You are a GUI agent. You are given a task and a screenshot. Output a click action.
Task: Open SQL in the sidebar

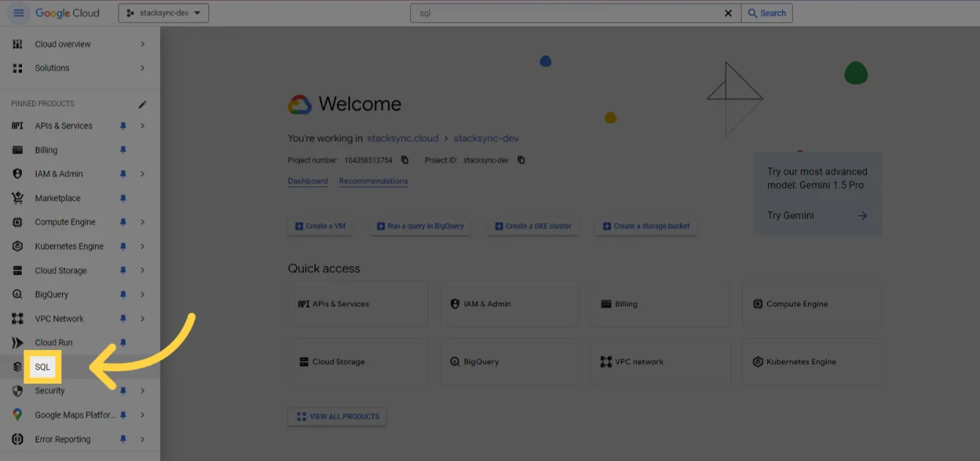coord(42,367)
